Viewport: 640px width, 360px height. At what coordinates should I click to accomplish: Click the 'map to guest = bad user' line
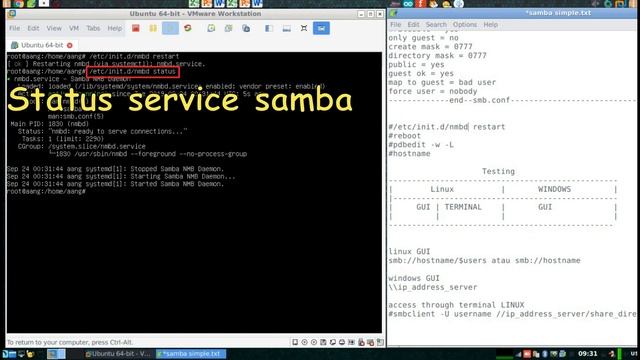(442, 82)
